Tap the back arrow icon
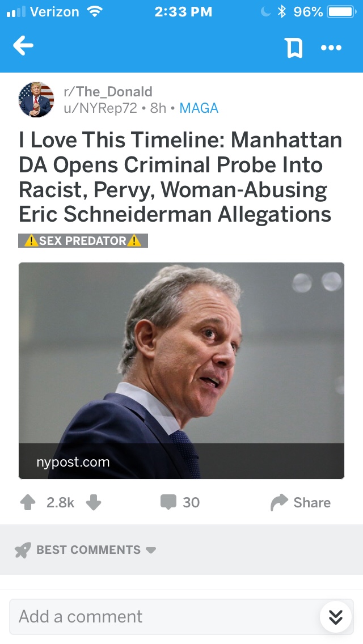This screenshot has height=644, width=363. (23, 46)
